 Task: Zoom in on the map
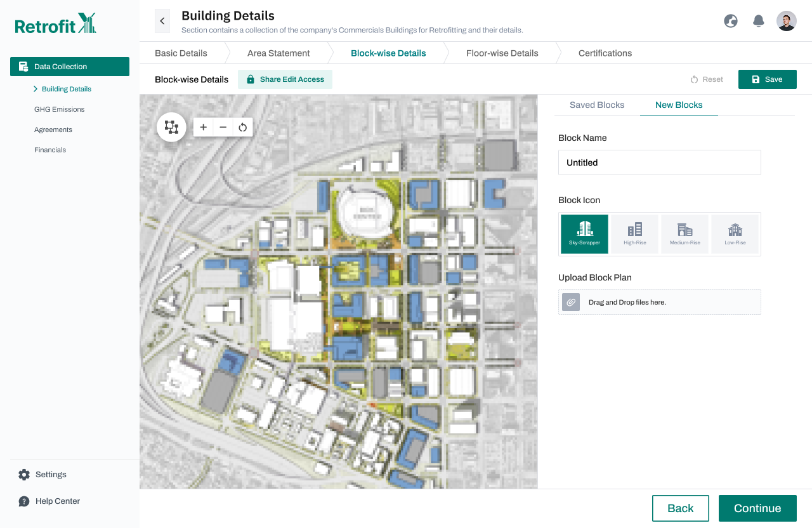(x=203, y=127)
